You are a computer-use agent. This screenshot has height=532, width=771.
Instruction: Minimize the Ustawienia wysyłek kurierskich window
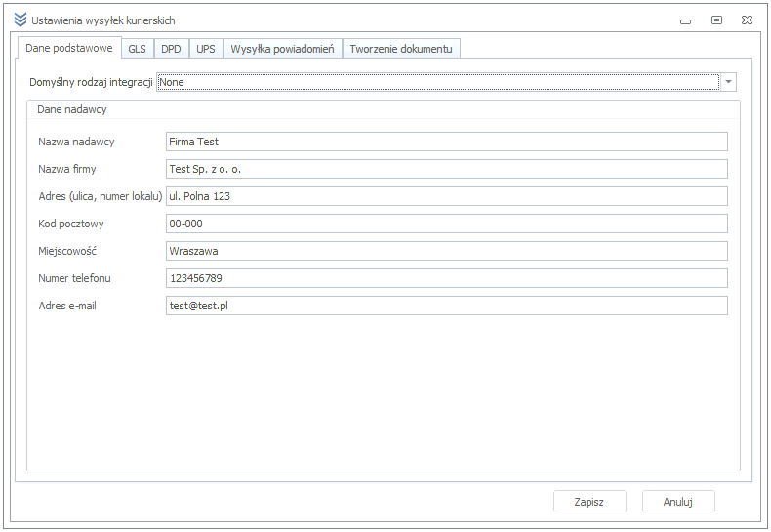(687, 20)
